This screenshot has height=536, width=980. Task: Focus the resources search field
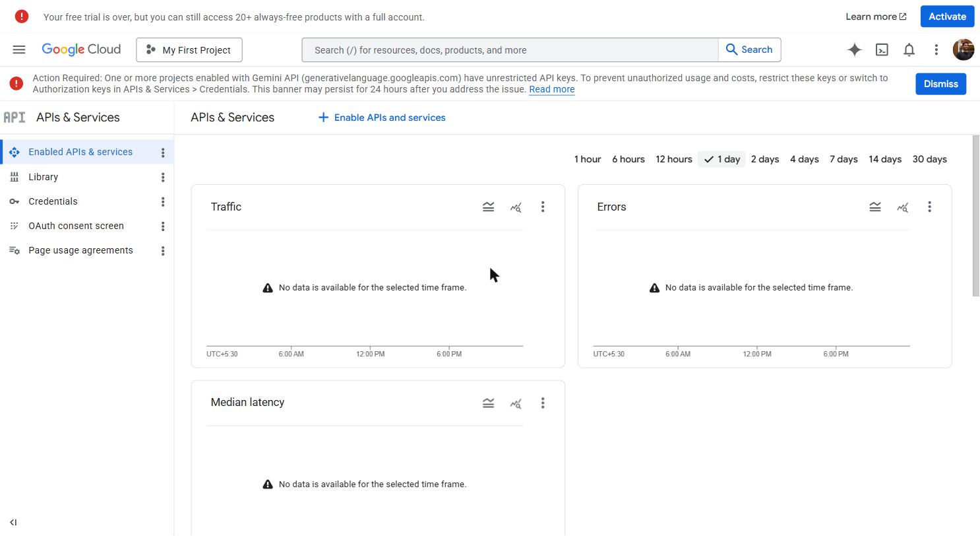pyautogui.click(x=510, y=50)
